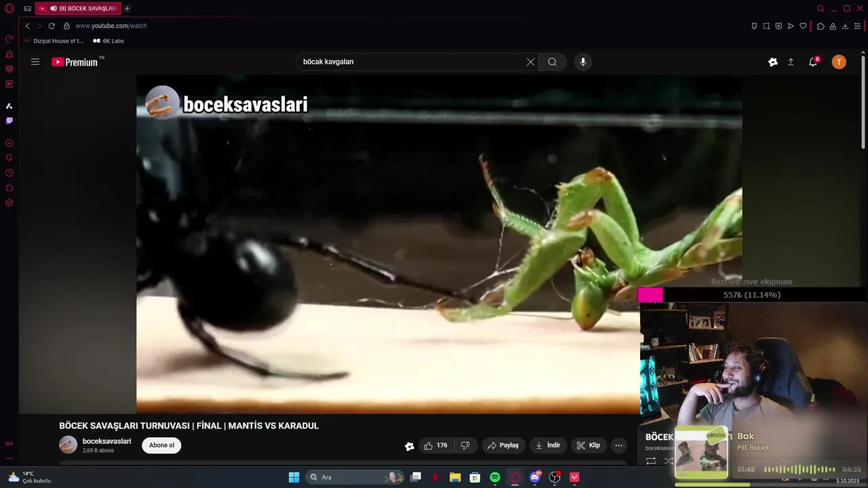Open OBS Studio from the taskbar

[x=555, y=477]
